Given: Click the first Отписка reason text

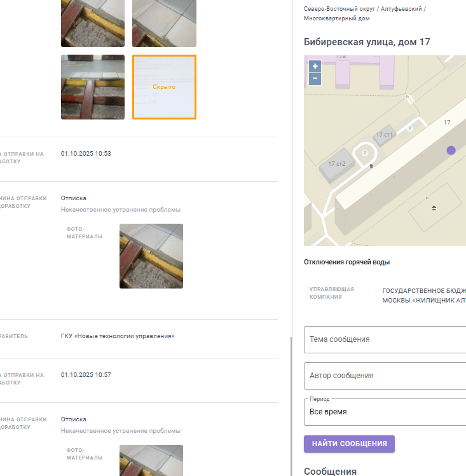Looking at the screenshot, I should tap(74, 198).
